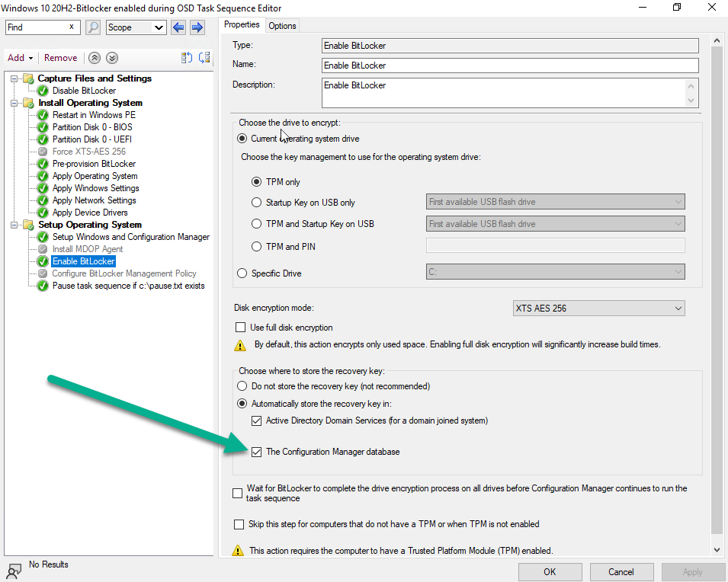Screen dimensions: 728x582
Task: Select Startup Key on USB only
Action: tap(256, 203)
